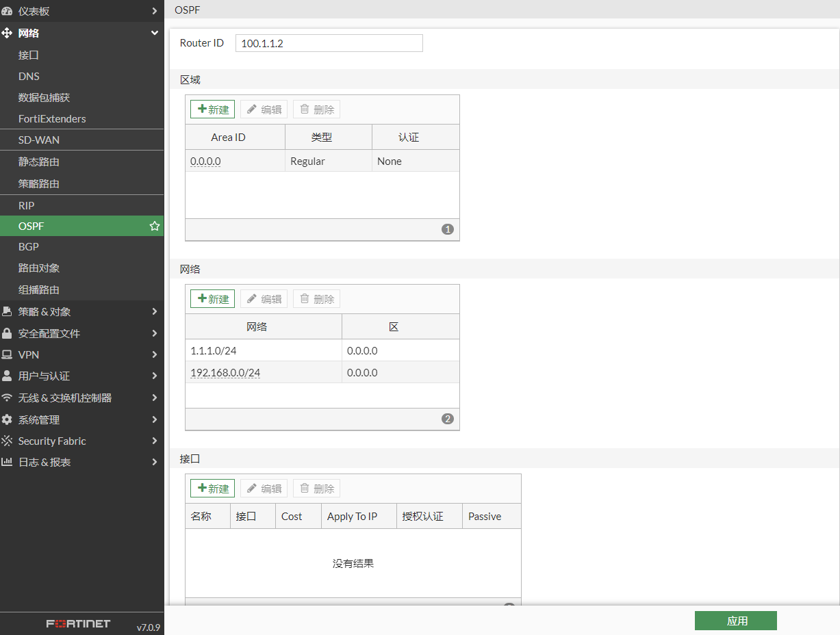The width and height of the screenshot is (840, 635).
Task: Click the Security Fabric icon
Action: point(7,441)
